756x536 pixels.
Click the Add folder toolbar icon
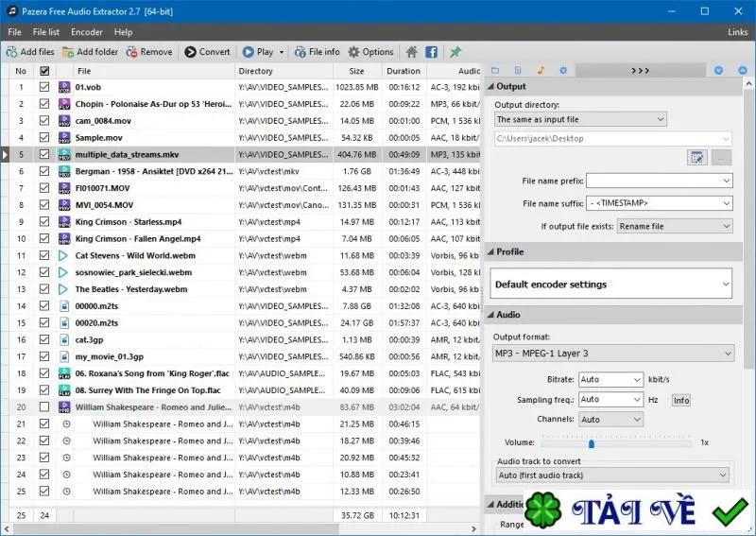(x=68, y=52)
